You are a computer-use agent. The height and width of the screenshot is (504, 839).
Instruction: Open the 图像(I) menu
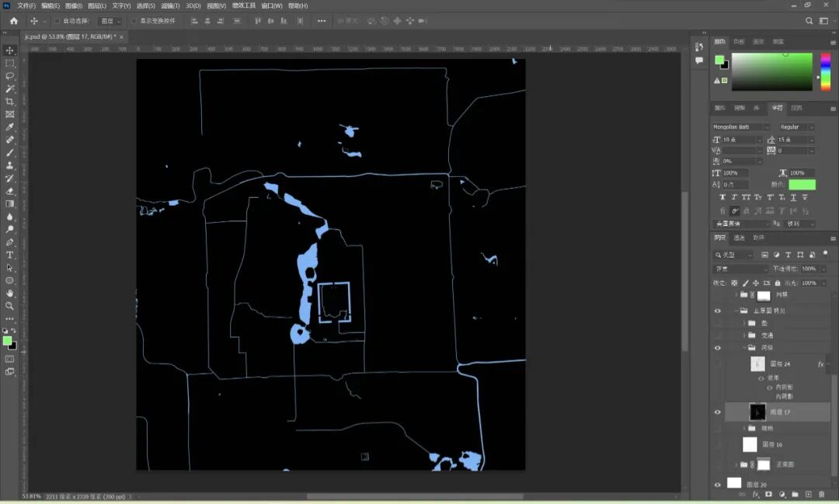[73, 6]
